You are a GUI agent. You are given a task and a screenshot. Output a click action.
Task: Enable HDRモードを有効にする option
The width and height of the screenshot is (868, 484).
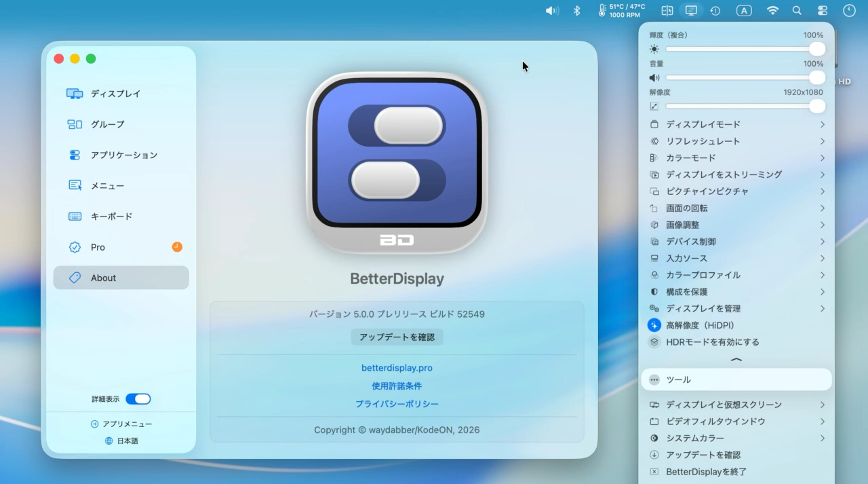(x=736, y=342)
